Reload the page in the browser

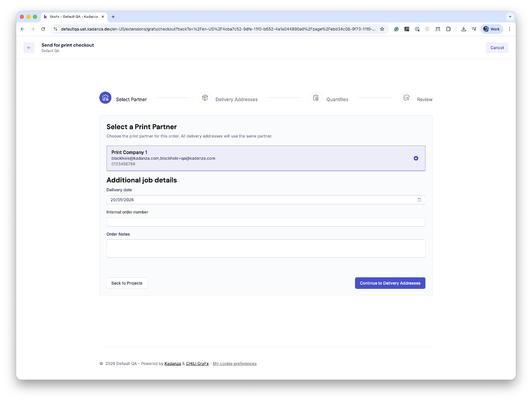(x=43, y=29)
